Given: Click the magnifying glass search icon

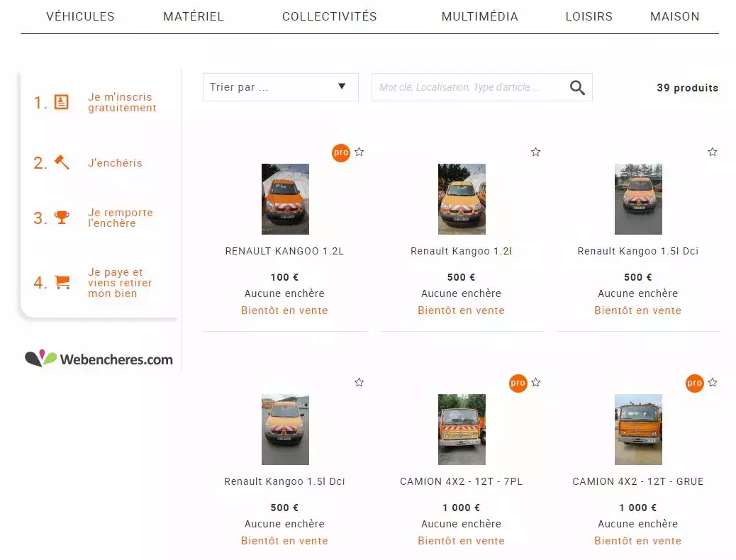Looking at the screenshot, I should click(x=577, y=88).
